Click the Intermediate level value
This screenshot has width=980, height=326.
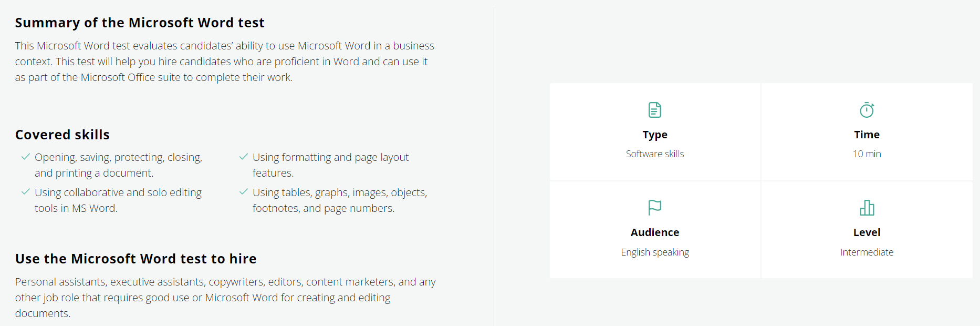tap(867, 252)
